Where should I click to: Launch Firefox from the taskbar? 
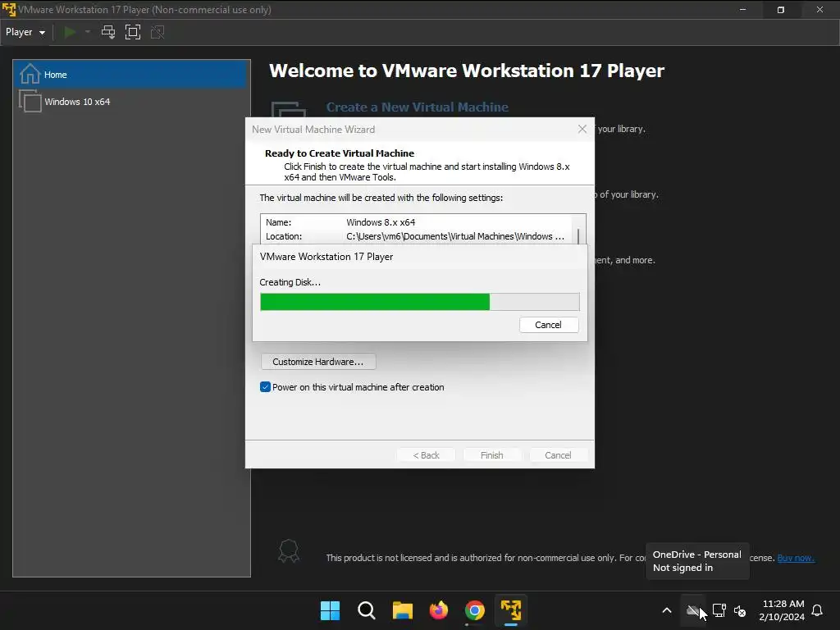[439, 610]
